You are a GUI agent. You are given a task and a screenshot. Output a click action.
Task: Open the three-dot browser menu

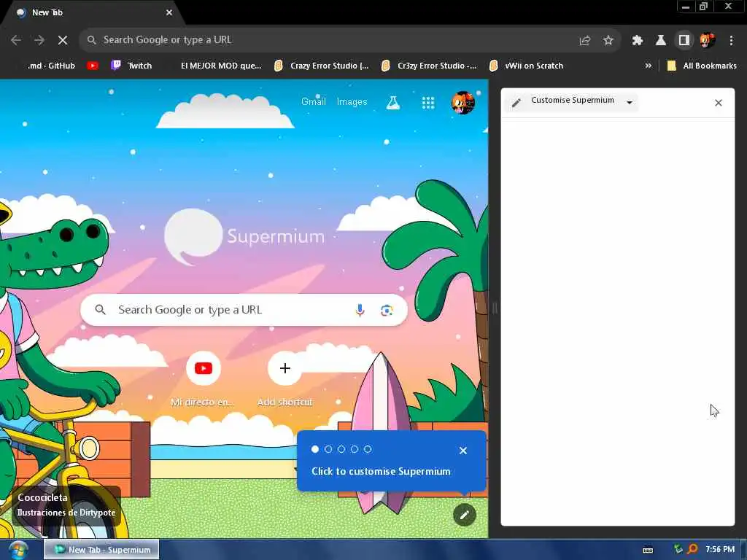pyautogui.click(x=731, y=40)
